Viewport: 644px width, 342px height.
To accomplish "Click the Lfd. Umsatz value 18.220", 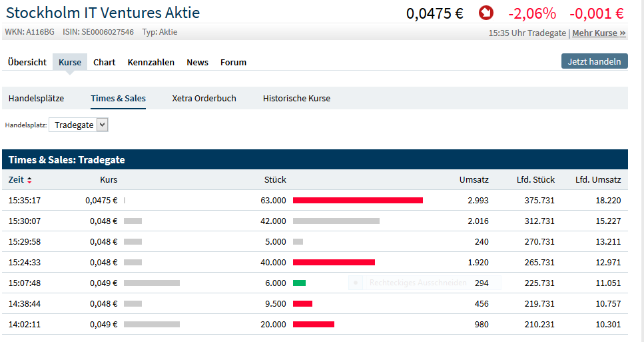I will [608, 201].
